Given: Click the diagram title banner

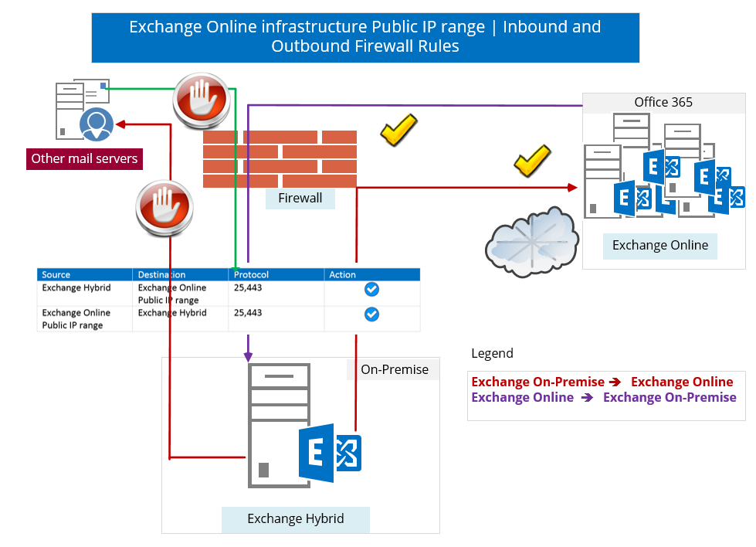Looking at the screenshot, I should tap(365, 38).
